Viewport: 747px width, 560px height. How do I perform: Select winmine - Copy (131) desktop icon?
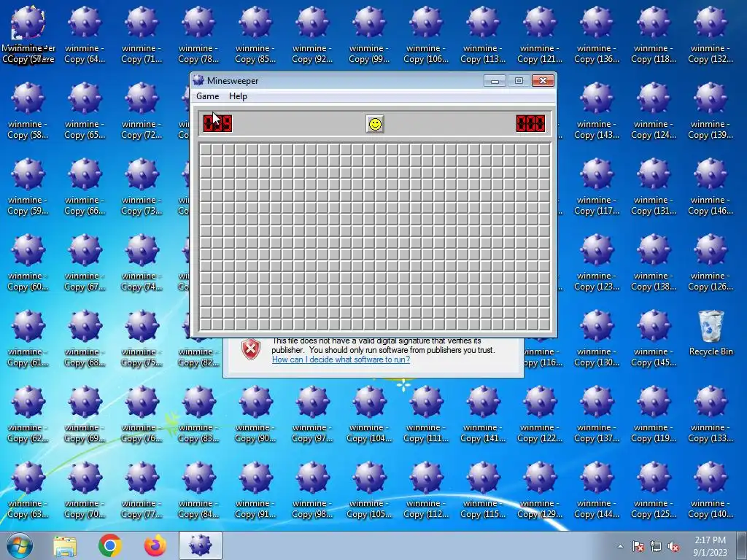click(x=654, y=186)
